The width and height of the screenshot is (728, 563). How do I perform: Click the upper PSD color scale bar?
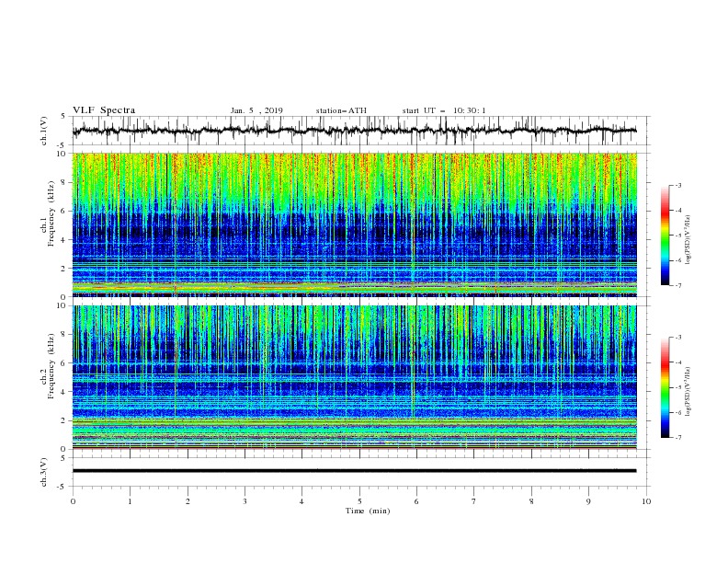[x=665, y=236]
